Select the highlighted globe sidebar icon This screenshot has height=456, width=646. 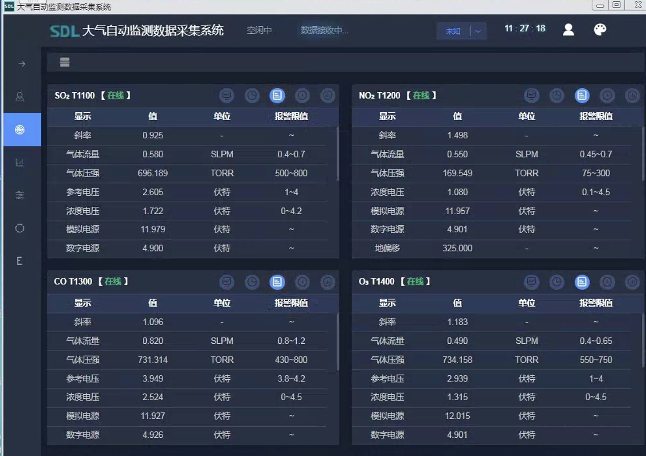tap(20, 129)
